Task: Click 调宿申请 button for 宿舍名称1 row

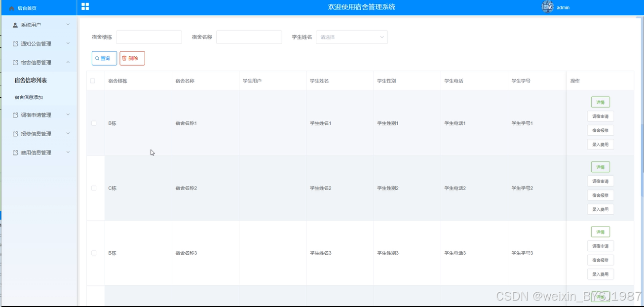Action: point(601,116)
